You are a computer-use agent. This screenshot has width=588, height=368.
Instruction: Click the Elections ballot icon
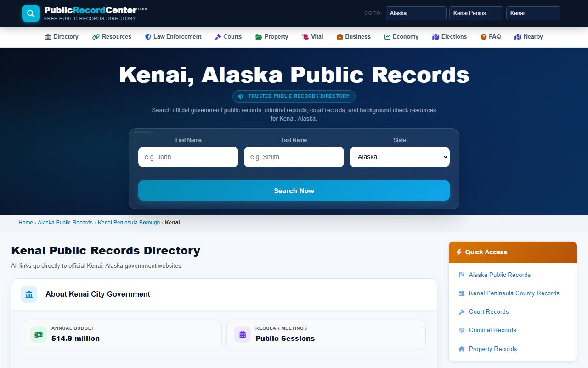[435, 37]
